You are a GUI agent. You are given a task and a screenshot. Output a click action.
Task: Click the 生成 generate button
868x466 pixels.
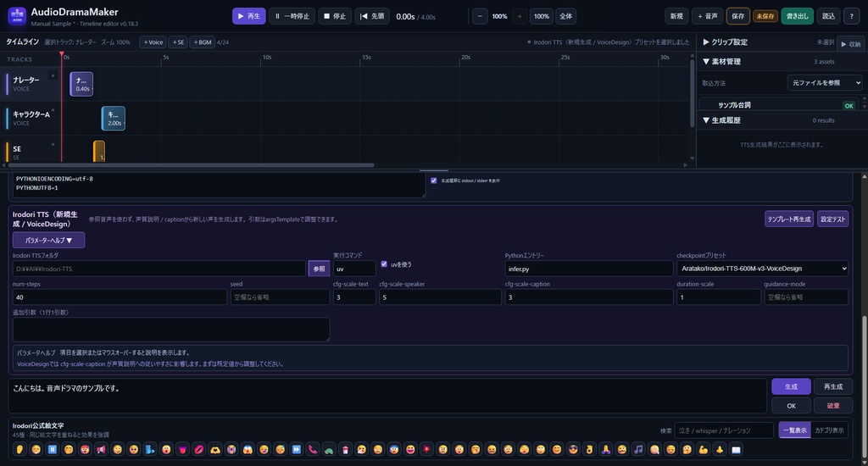point(791,386)
